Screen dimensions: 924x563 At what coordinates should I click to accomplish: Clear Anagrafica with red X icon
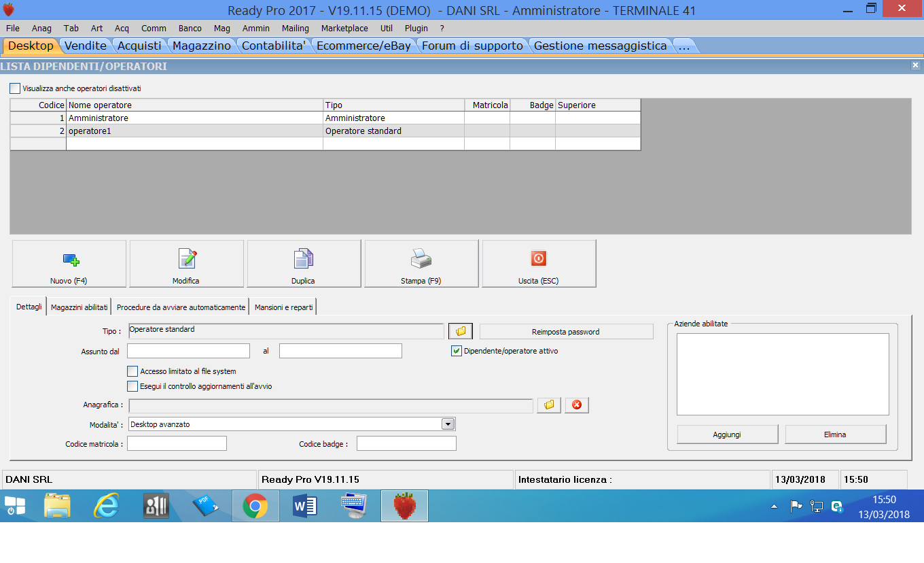pyautogui.click(x=577, y=405)
